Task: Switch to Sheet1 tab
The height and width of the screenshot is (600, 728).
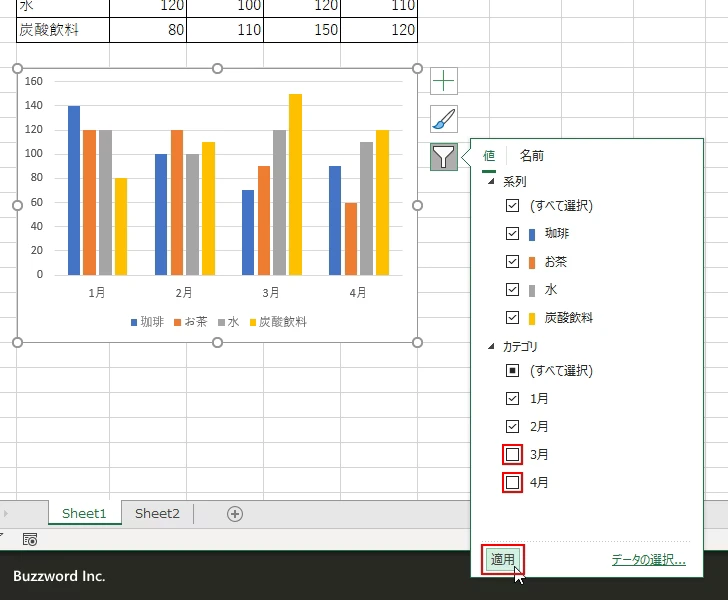Action: tap(84, 513)
